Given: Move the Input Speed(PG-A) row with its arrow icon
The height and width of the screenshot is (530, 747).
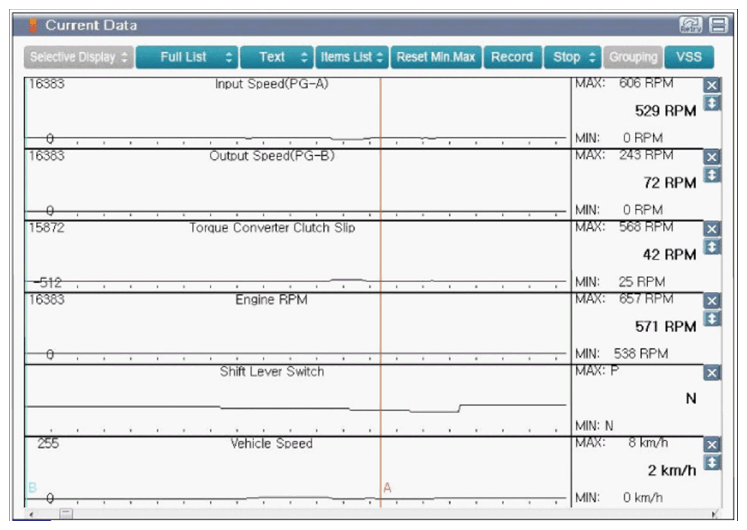Looking at the screenshot, I should click(x=712, y=103).
